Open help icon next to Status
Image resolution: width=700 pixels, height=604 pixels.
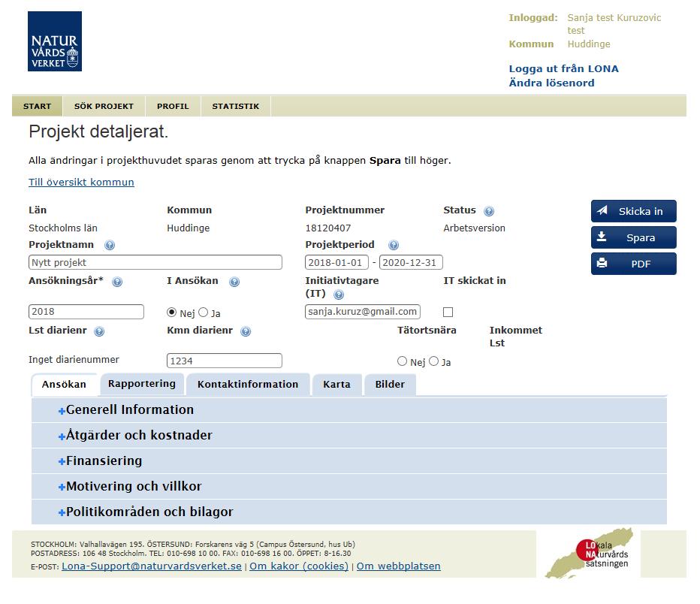point(489,211)
